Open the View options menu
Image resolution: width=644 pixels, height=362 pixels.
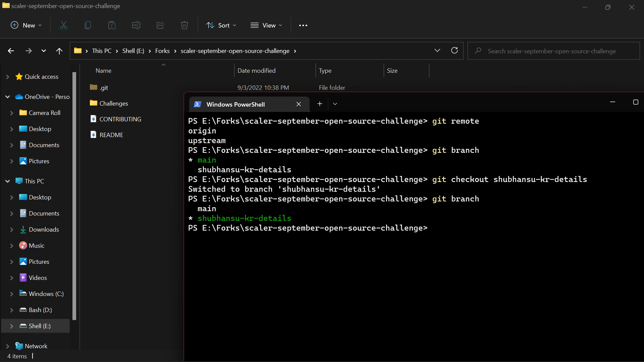(266, 25)
